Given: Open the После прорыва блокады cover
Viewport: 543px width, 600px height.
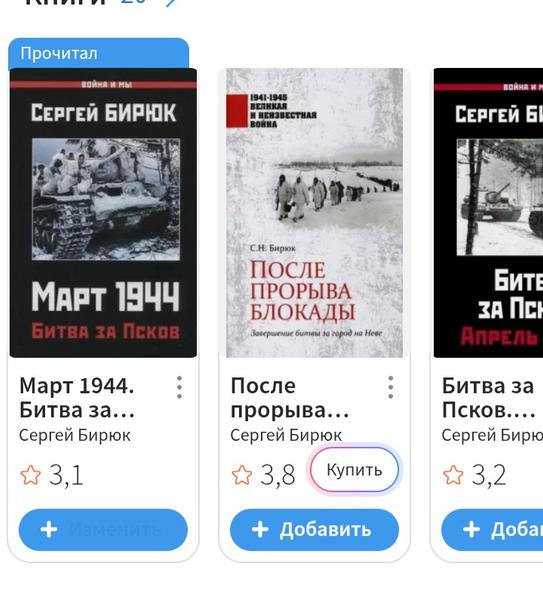Looking at the screenshot, I should pos(314,213).
